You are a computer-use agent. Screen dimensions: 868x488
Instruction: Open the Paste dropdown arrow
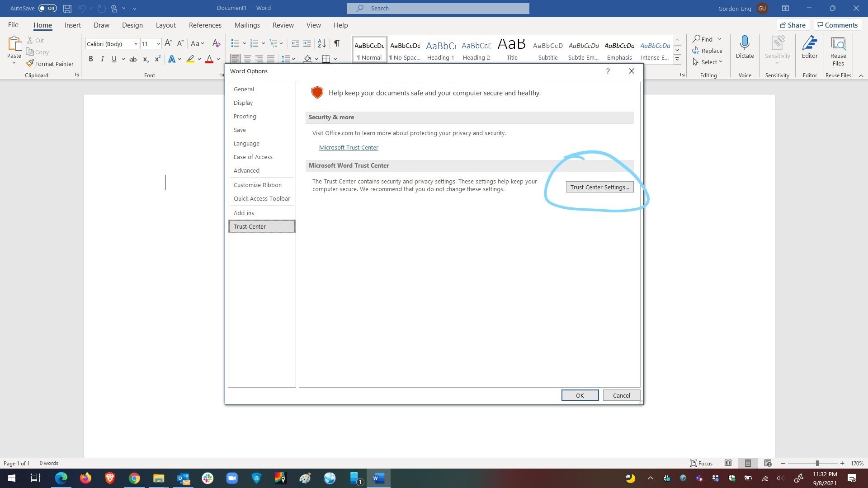pyautogui.click(x=14, y=63)
